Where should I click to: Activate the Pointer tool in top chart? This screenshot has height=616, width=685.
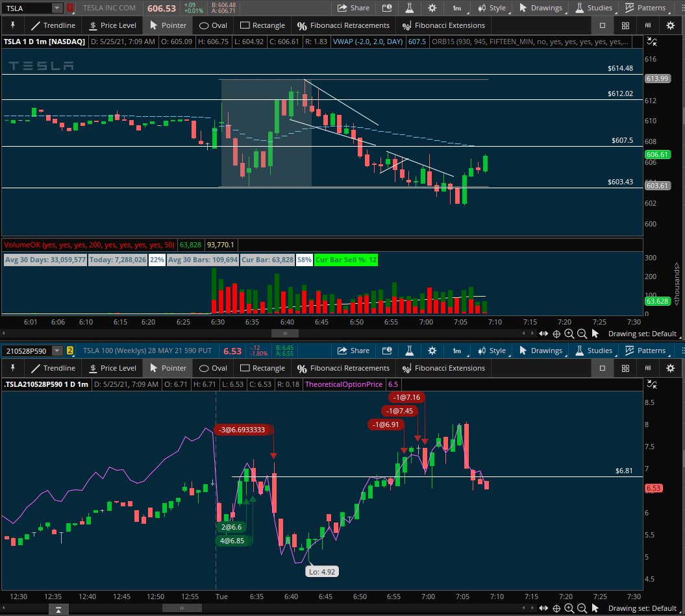(x=168, y=25)
